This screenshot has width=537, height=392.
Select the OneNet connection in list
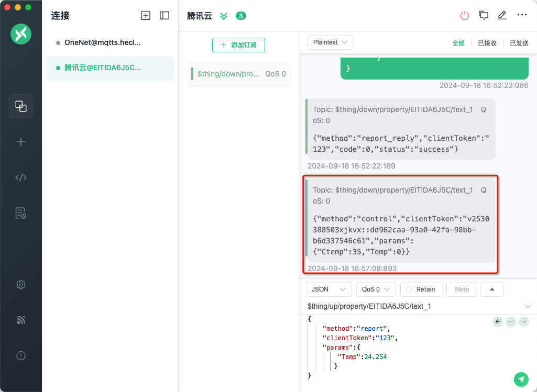[102, 42]
